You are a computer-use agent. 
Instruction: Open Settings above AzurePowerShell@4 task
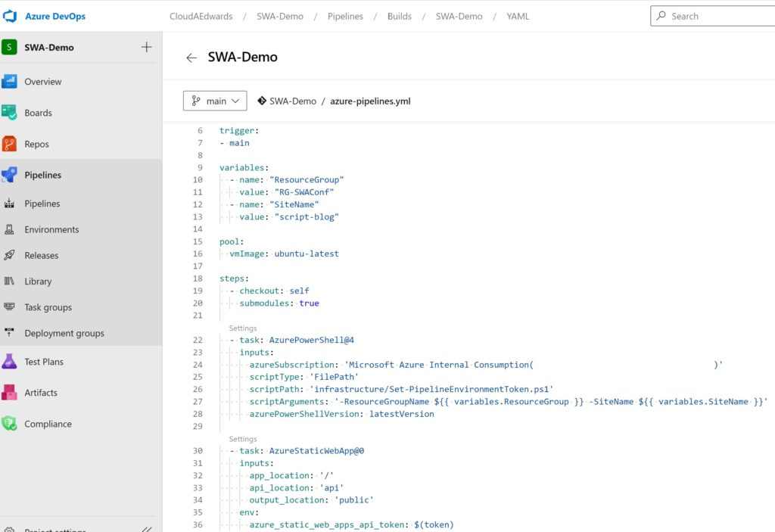point(243,328)
